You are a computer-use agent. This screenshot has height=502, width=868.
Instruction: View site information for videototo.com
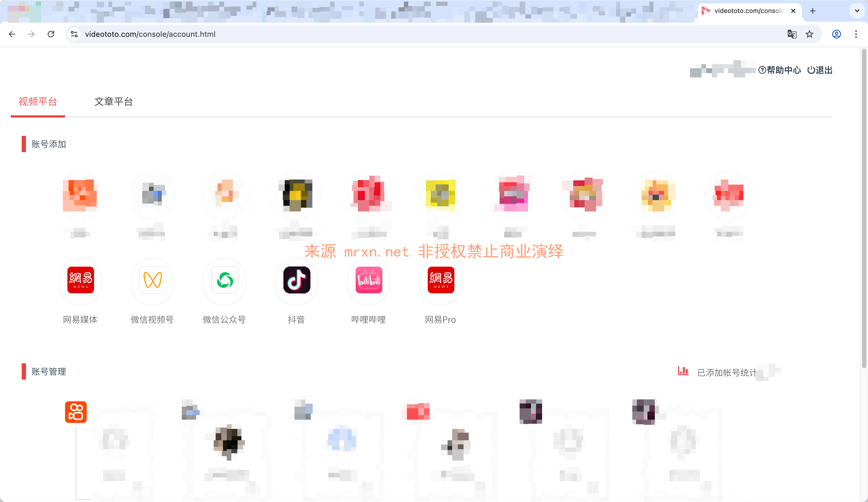point(74,34)
